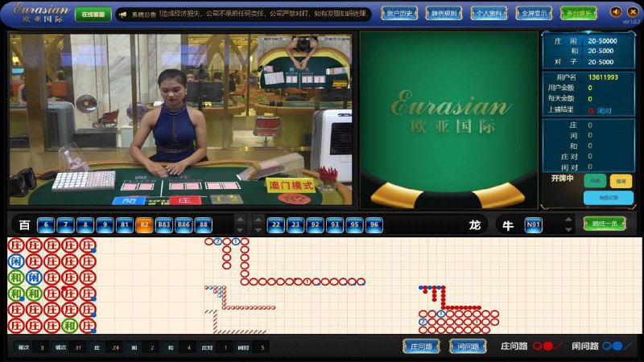Click the light blue button below 开牌中
Viewport: 644px width, 362px height.
(608, 198)
